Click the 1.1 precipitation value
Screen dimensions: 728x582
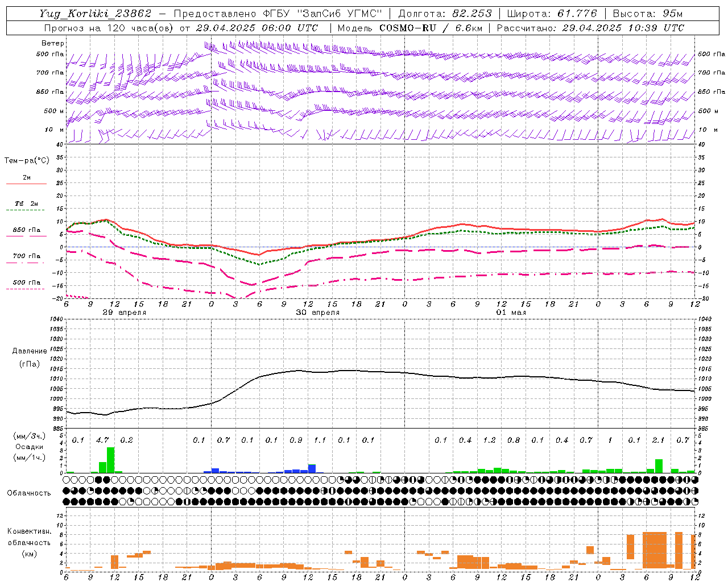click(320, 440)
